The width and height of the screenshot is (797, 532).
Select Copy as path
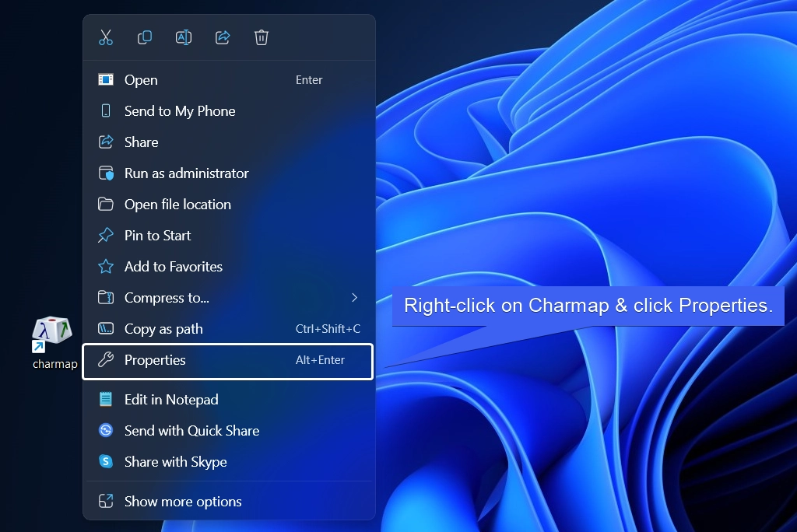228,329
